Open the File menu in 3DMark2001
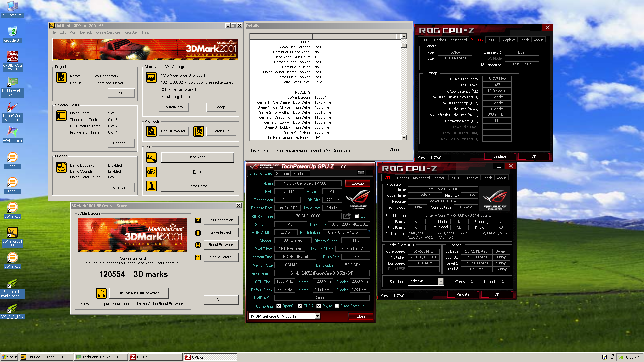 click(53, 32)
